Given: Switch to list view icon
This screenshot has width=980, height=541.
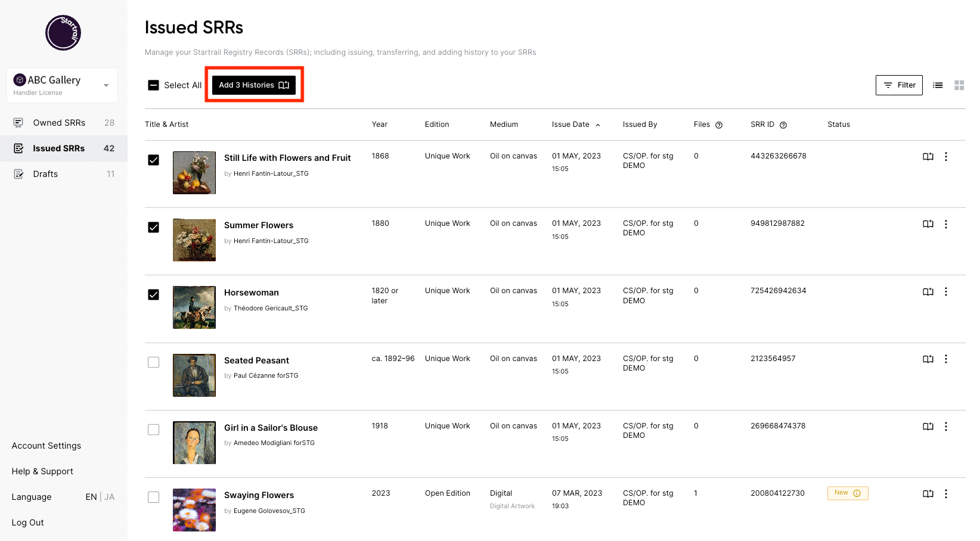Looking at the screenshot, I should 938,85.
